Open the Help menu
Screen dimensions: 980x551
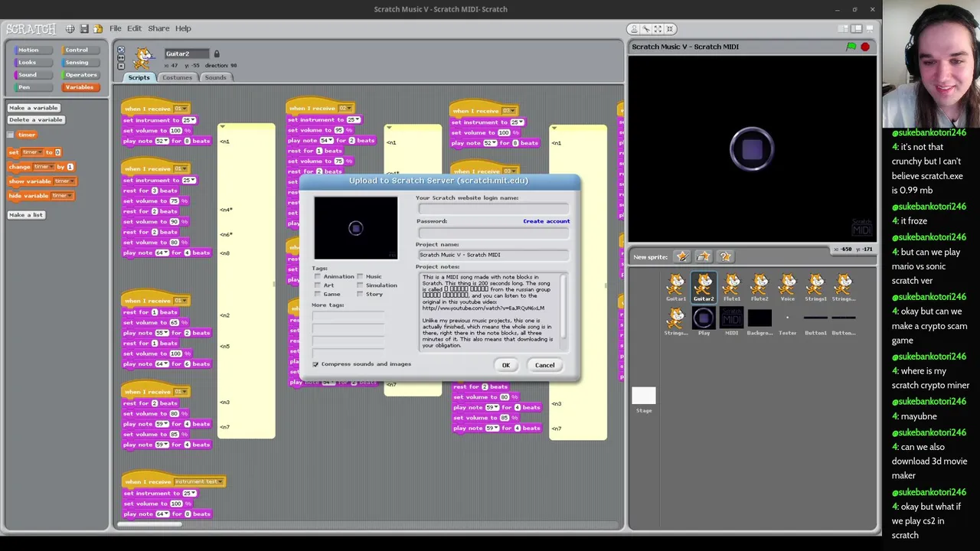pyautogui.click(x=183, y=28)
